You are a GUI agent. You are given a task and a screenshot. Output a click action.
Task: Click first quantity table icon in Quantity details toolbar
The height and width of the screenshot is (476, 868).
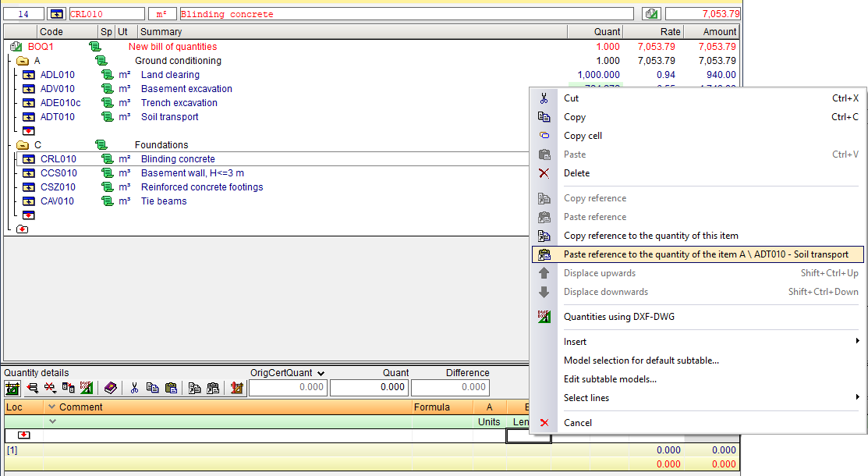click(x=12, y=388)
